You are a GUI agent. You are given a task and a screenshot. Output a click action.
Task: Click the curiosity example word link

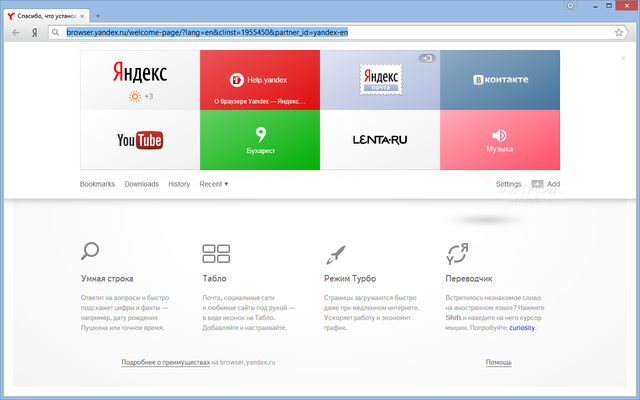[x=522, y=328]
